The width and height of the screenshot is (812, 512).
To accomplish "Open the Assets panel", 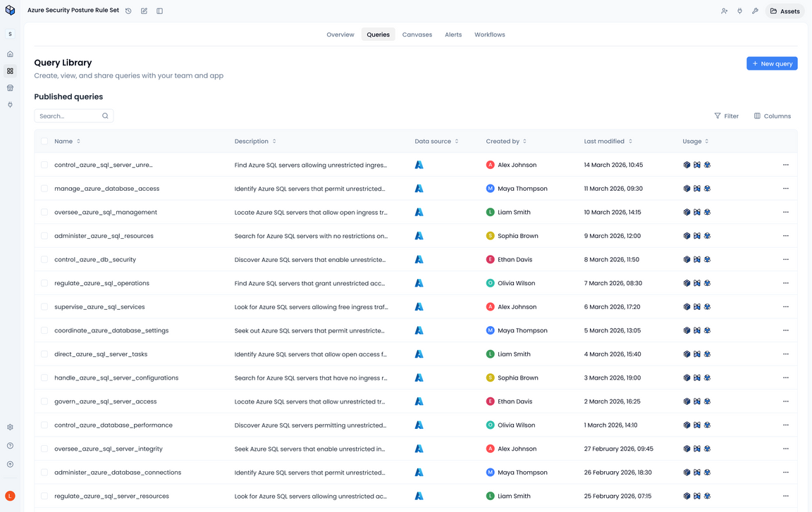I will 784,11.
